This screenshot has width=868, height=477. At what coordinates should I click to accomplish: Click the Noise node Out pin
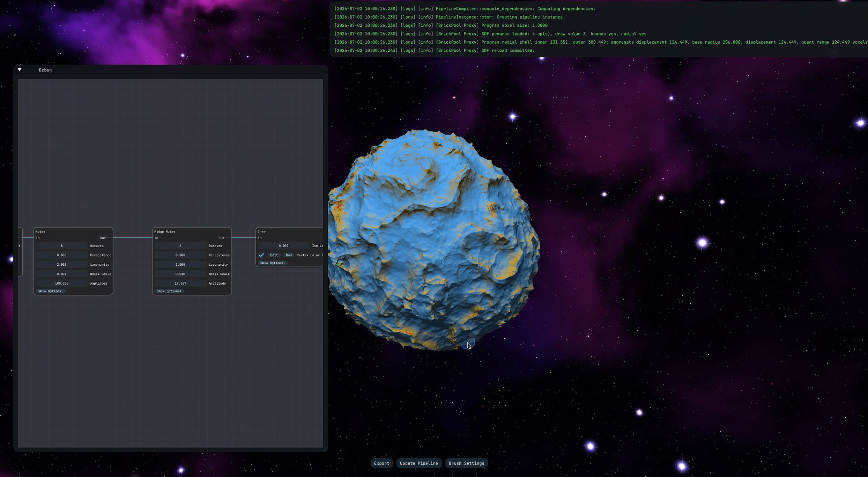click(x=103, y=238)
